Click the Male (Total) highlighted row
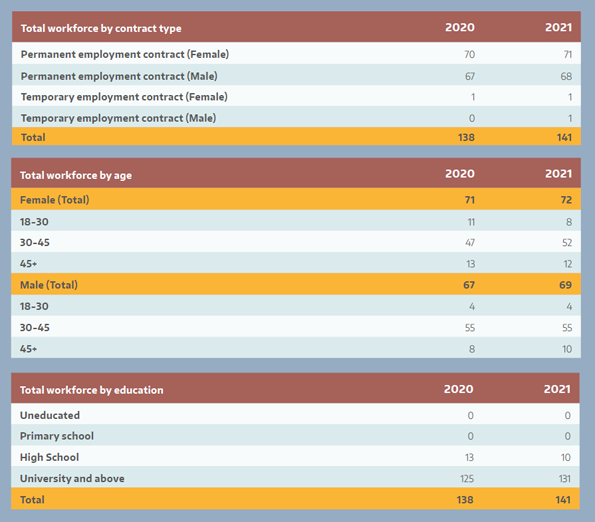Screen dimensions: 595x522 coord(296,284)
